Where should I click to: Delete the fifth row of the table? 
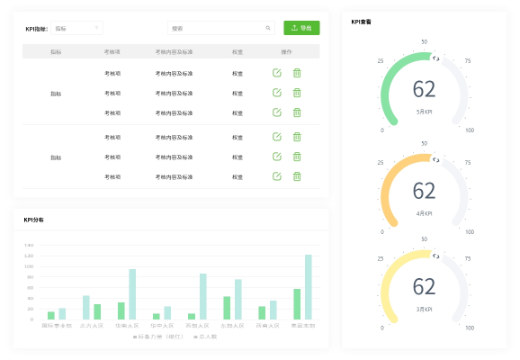297,156
